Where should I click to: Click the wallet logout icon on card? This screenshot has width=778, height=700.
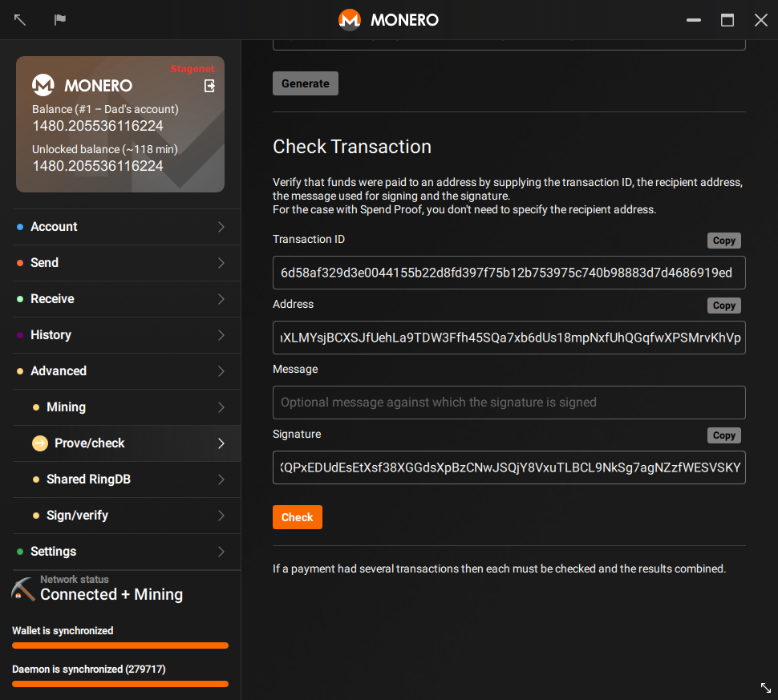(x=209, y=86)
